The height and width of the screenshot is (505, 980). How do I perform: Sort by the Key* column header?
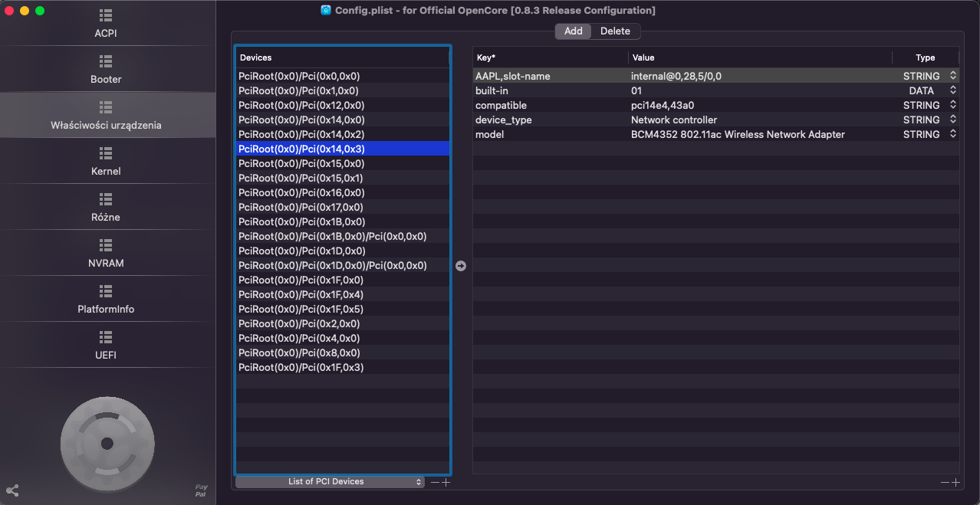point(550,57)
